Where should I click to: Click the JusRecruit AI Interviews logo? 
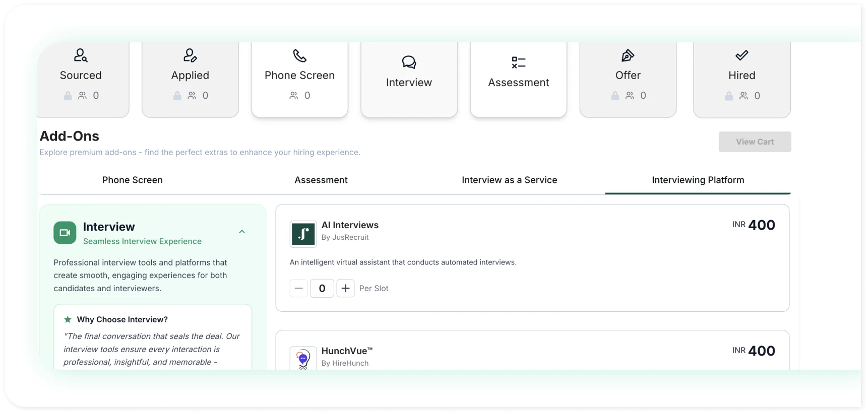(x=303, y=234)
